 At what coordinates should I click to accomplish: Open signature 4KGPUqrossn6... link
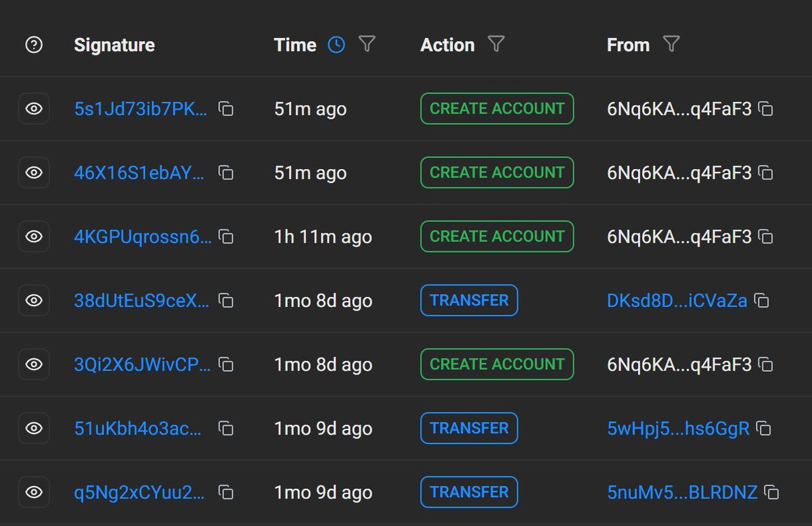coord(143,236)
